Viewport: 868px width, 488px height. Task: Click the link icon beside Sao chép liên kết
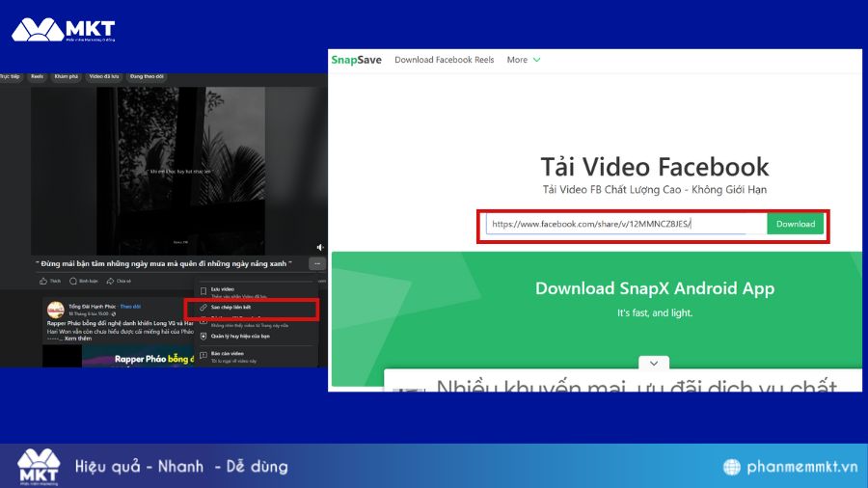point(203,307)
